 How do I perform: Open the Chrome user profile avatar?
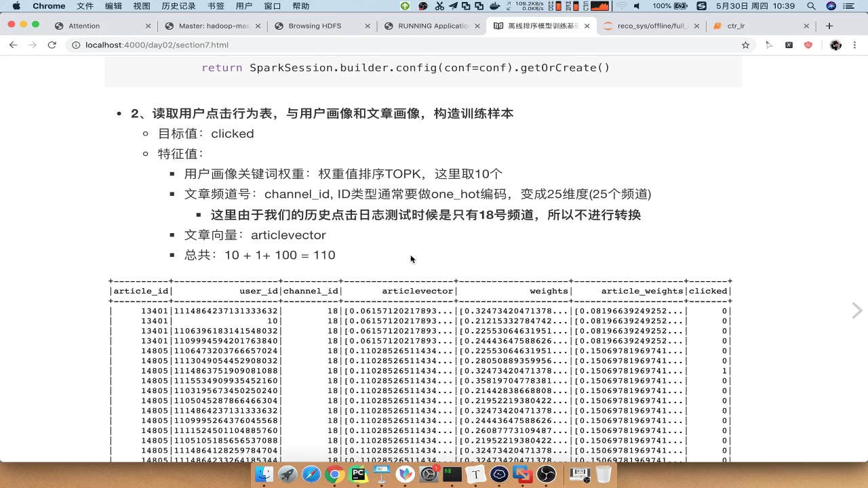coord(835,45)
